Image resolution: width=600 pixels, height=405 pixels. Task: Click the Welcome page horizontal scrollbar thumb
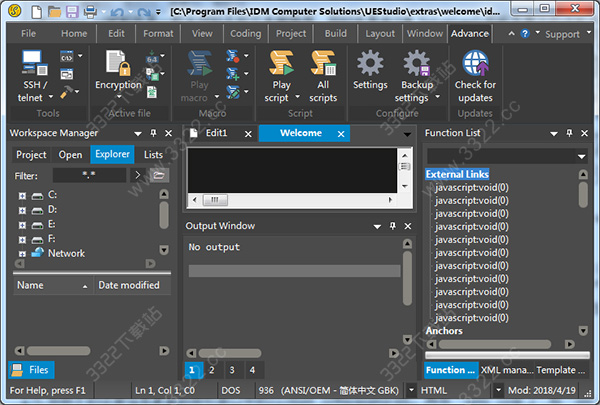215,200
